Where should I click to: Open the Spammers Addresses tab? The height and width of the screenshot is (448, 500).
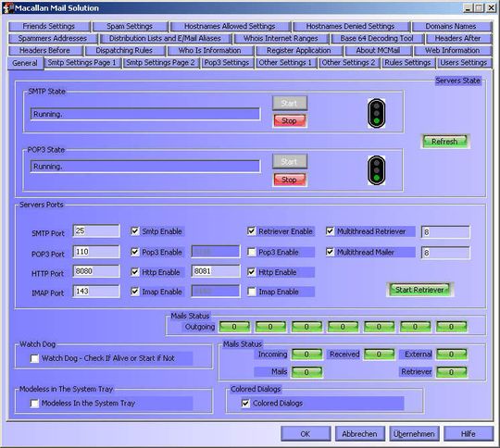pos(53,38)
